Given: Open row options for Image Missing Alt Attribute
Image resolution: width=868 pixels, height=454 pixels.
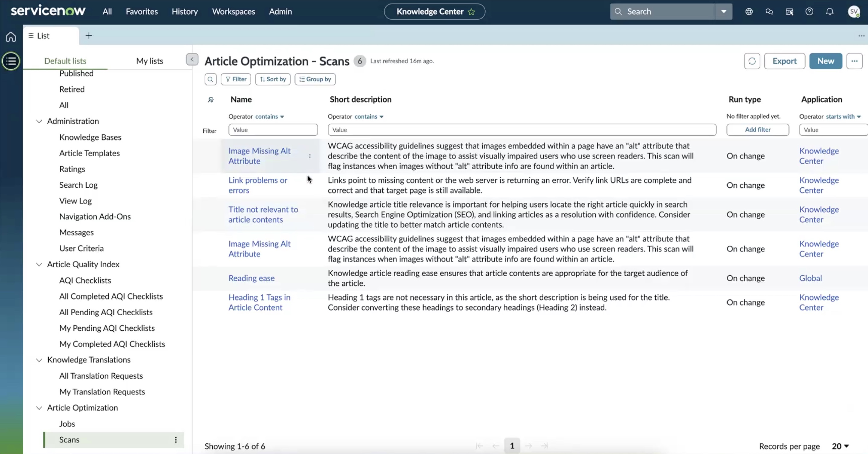Looking at the screenshot, I should [x=310, y=156].
